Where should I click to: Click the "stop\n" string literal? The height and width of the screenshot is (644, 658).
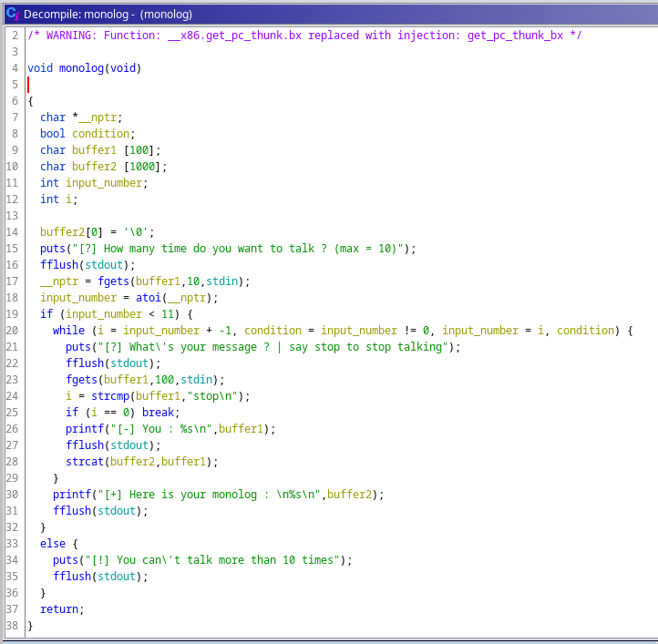point(217,396)
